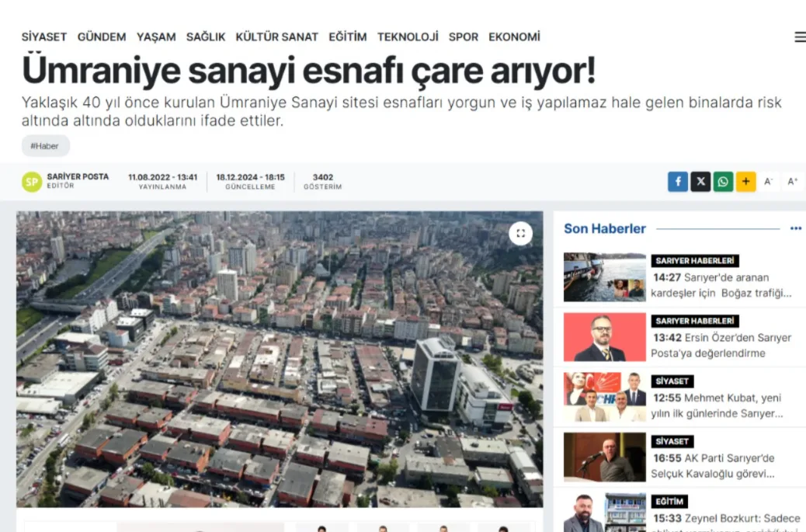Viewport: 806px width, 532px height.
Task: Switch to the GÜNDEM section
Action: click(x=101, y=37)
